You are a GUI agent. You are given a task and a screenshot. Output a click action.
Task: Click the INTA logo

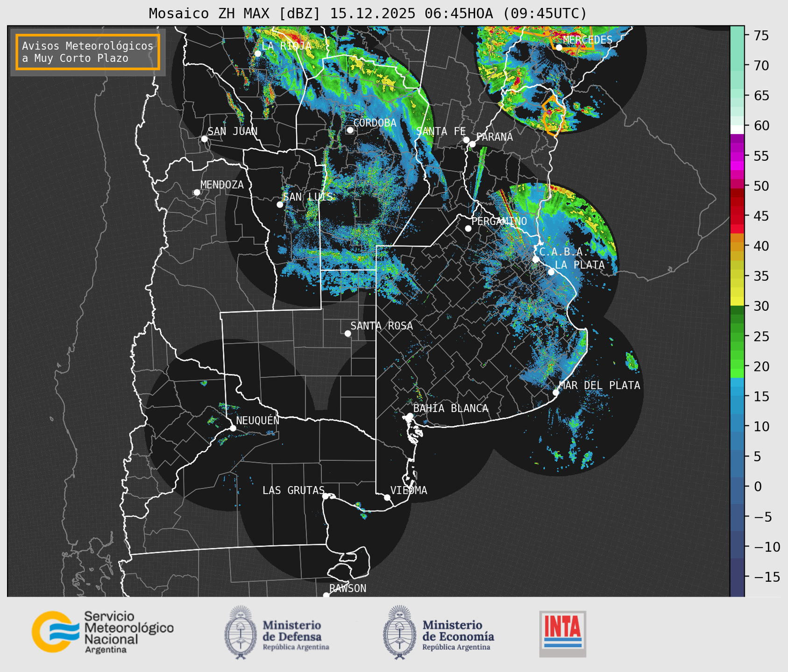(x=563, y=634)
